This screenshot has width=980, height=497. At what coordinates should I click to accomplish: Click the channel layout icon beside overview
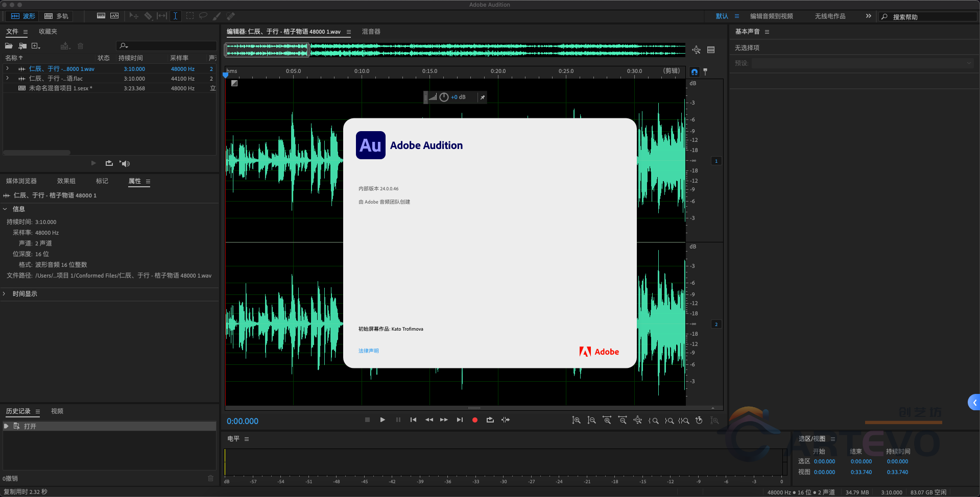point(711,49)
